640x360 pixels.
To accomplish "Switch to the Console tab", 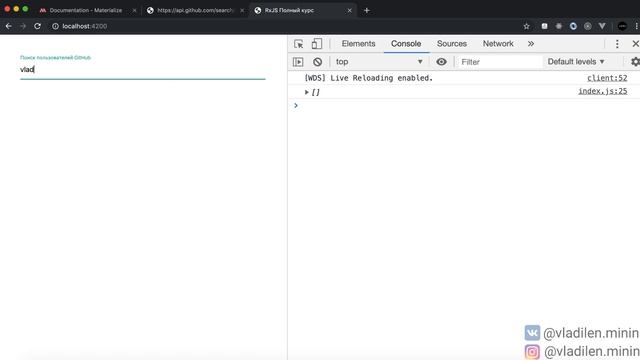I will tap(406, 44).
